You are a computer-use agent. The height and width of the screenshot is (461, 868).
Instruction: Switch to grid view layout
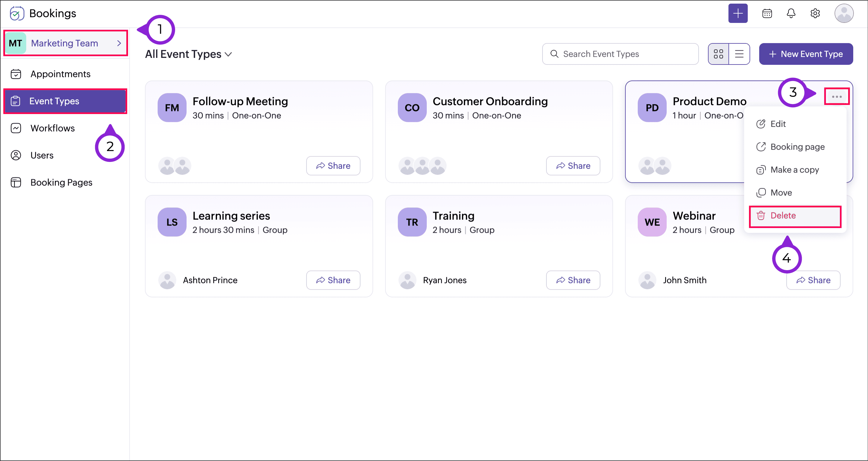point(718,54)
